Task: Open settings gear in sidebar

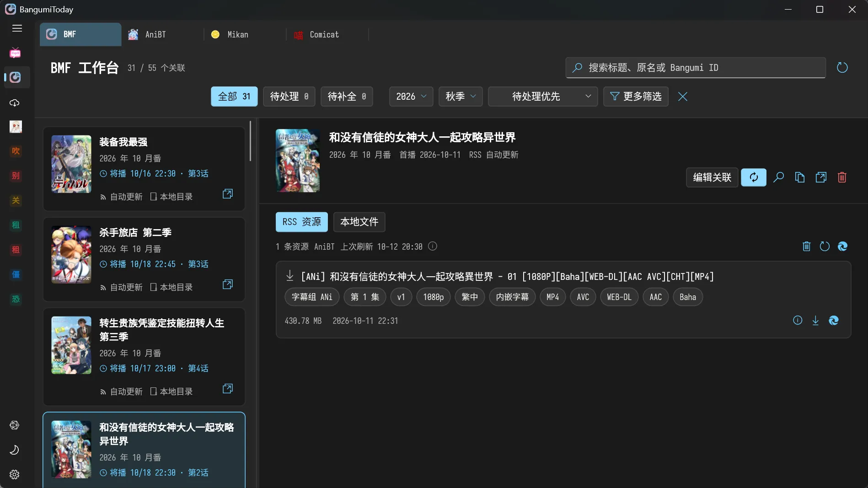Action: [x=15, y=475]
